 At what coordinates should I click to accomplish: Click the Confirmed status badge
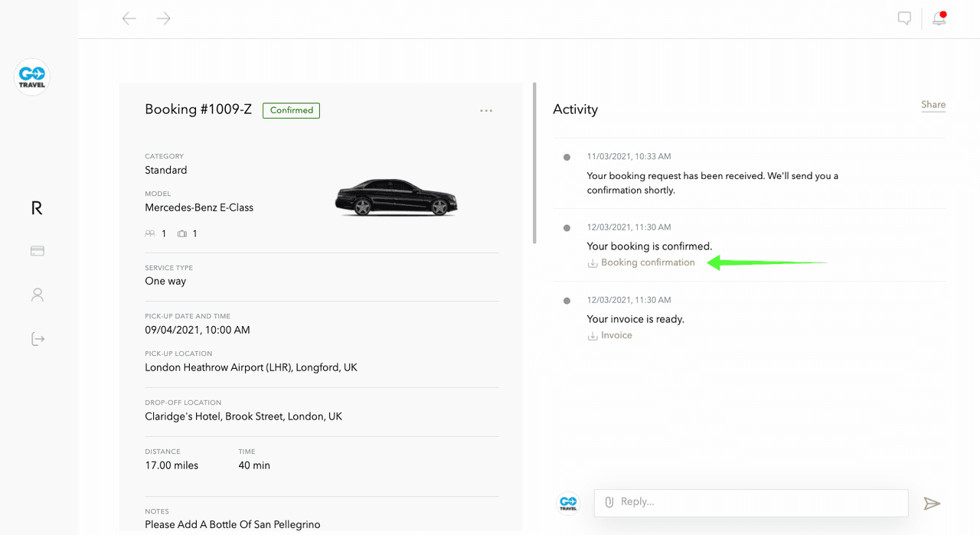tap(291, 110)
